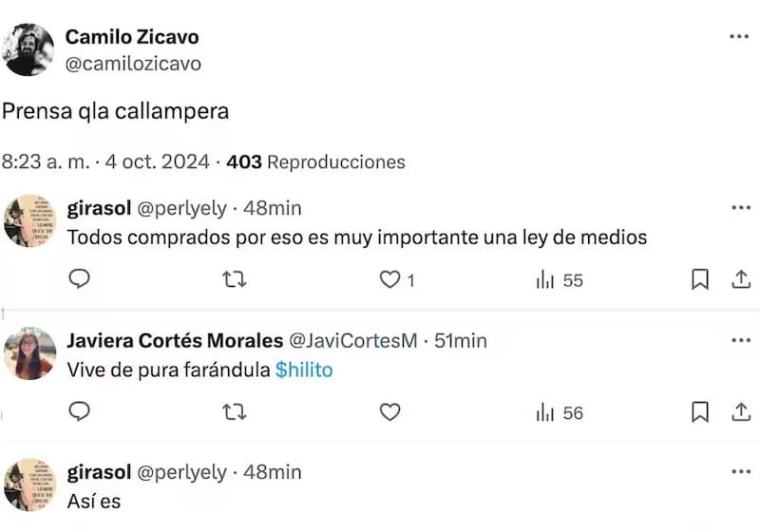Like girasol's comment with 1 like
This screenshot has width=760, height=532.
[389, 280]
